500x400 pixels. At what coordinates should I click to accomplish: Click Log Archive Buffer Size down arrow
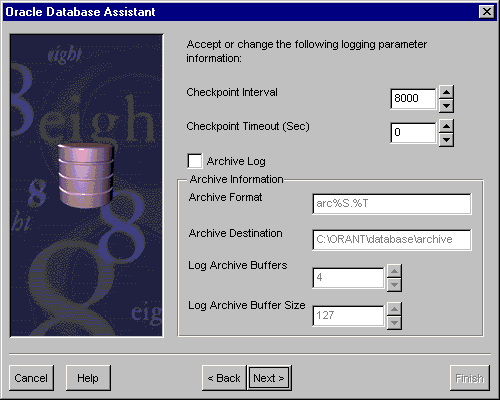click(394, 323)
